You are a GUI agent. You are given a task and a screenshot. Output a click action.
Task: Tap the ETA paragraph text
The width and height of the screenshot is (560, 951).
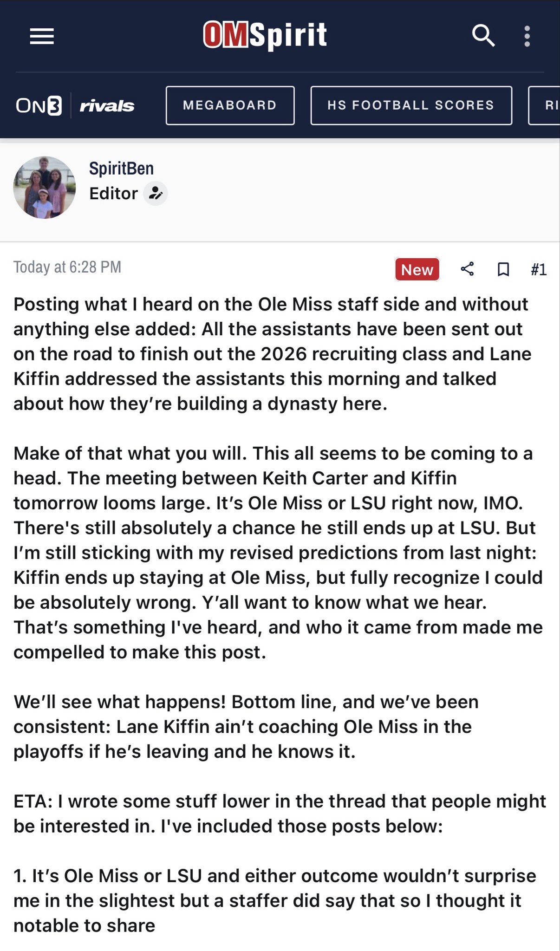pos(280,814)
